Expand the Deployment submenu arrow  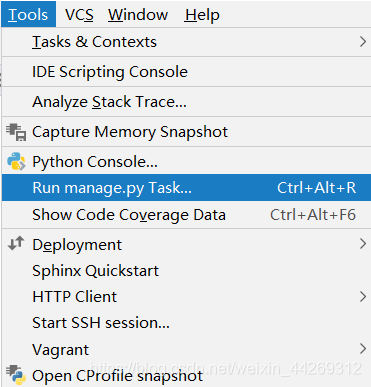click(x=363, y=244)
